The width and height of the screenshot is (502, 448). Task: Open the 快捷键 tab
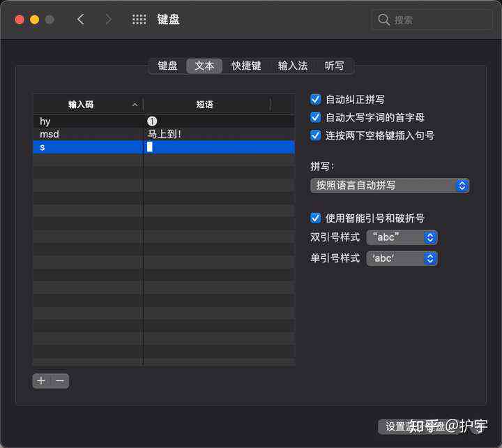[246, 66]
